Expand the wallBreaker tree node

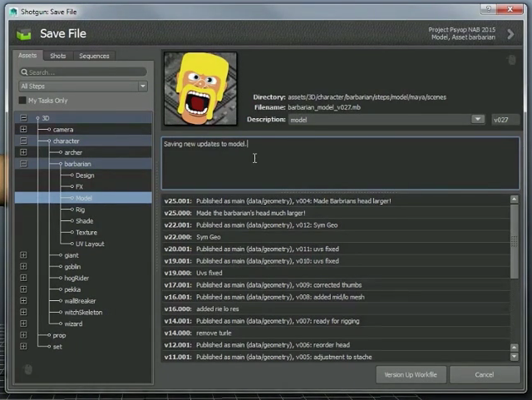[x=23, y=301]
